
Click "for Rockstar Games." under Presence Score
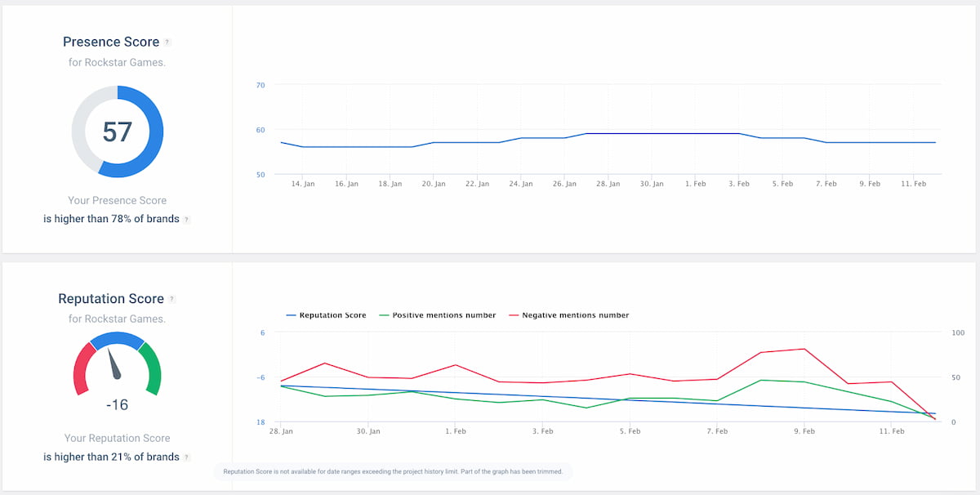[x=117, y=62]
